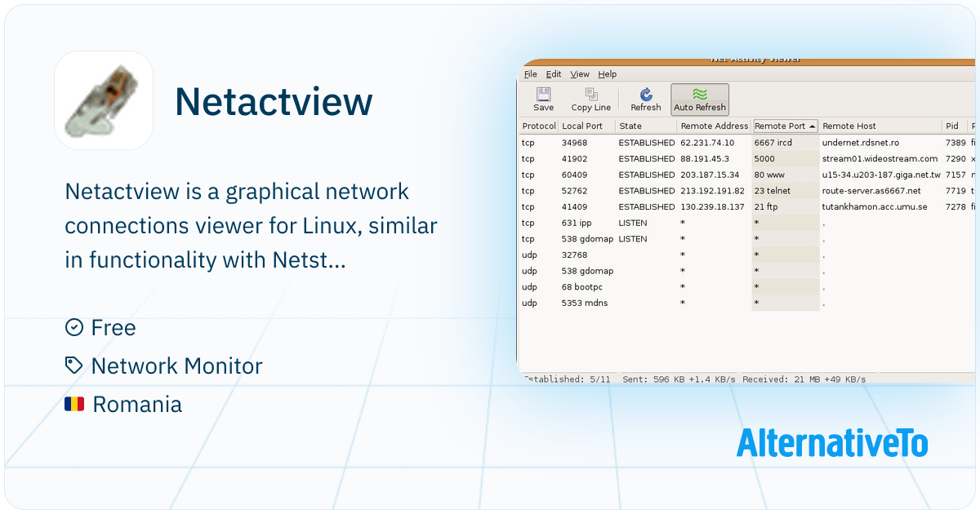Click the Network Monitor tag
The image size is (980, 514).
coord(177,366)
